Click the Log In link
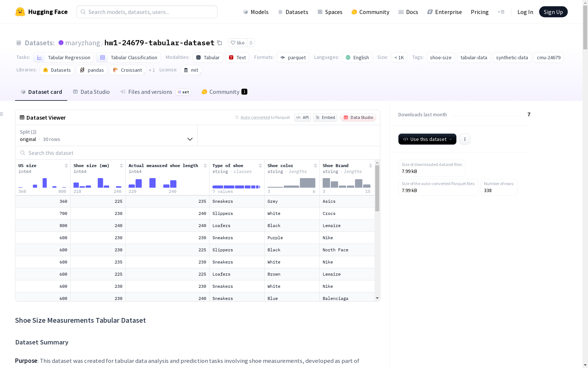 (525, 12)
